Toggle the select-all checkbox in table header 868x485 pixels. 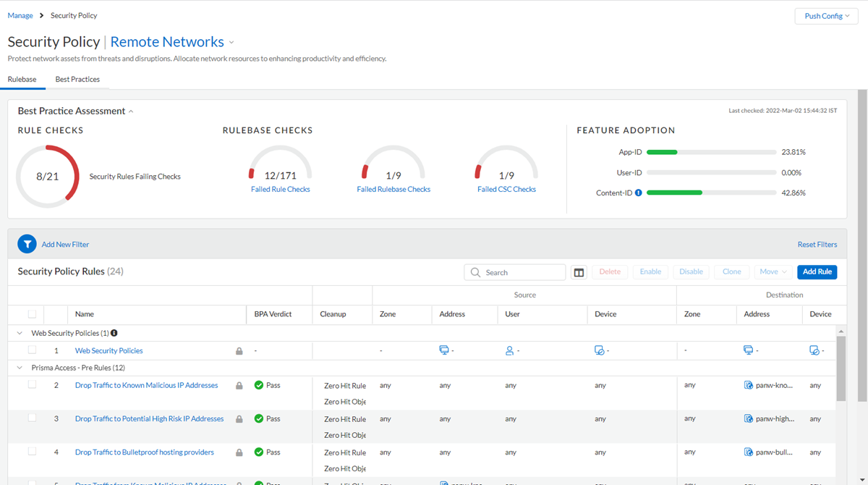click(x=32, y=314)
